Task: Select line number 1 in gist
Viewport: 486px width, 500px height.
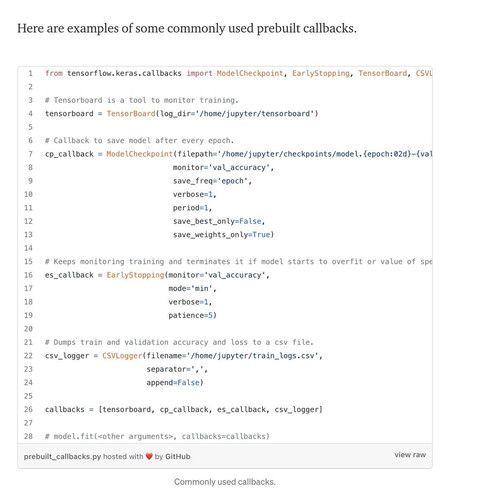Action: [x=30, y=73]
